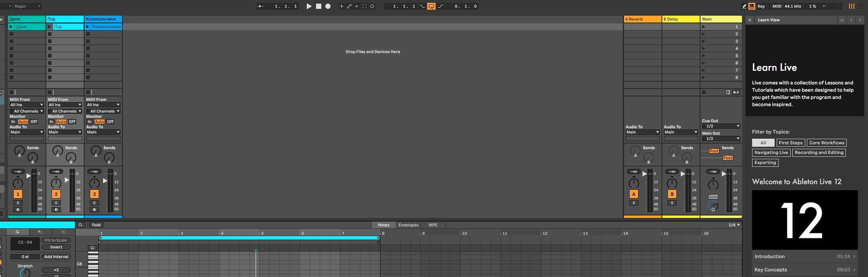The height and width of the screenshot is (277, 868).
Task: Click the Capture MIDI icon
Action: [364, 6]
